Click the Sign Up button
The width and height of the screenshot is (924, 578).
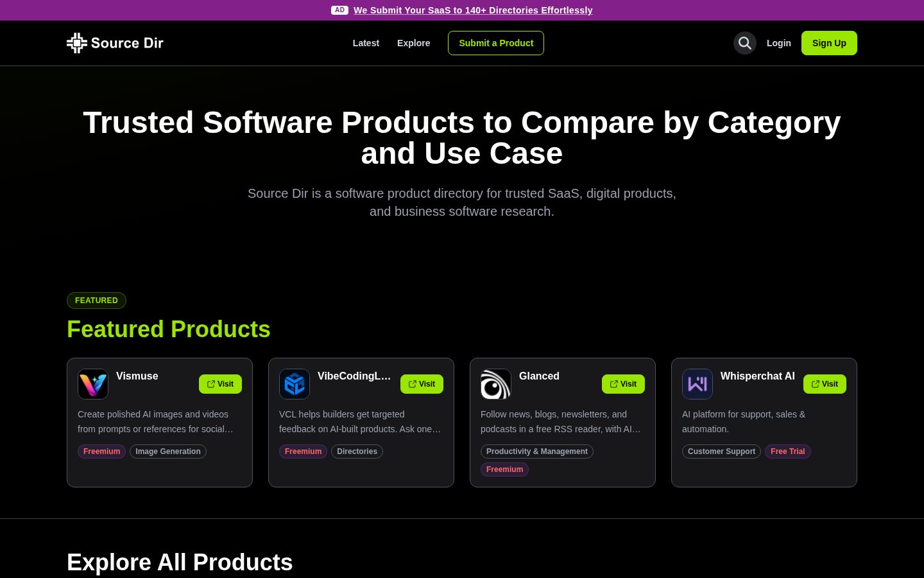coord(829,43)
